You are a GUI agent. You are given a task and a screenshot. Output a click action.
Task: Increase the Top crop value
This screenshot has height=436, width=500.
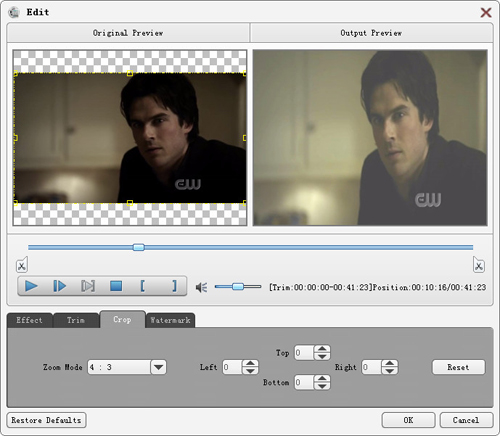point(322,349)
